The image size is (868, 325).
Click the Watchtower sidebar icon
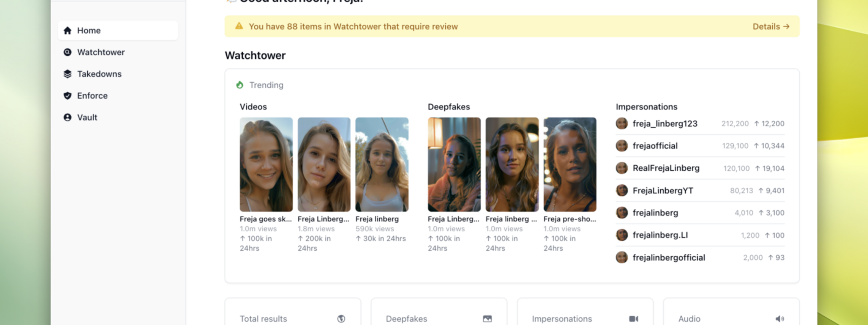click(68, 52)
